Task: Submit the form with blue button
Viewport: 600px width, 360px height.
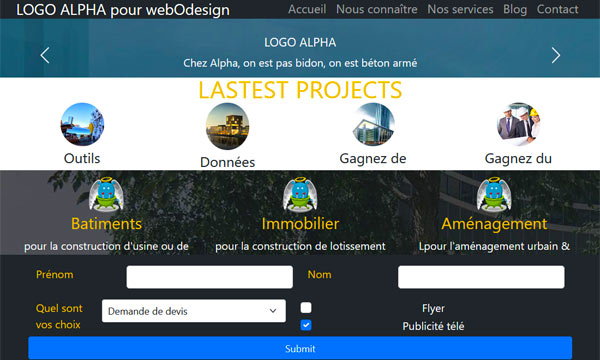Action: click(x=300, y=348)
